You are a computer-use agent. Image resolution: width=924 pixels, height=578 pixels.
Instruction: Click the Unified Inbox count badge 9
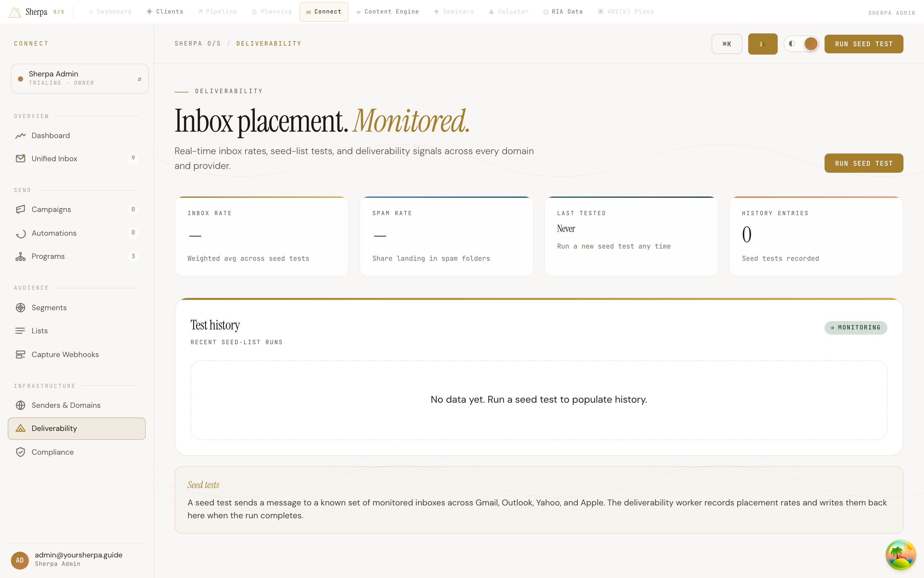133,158
